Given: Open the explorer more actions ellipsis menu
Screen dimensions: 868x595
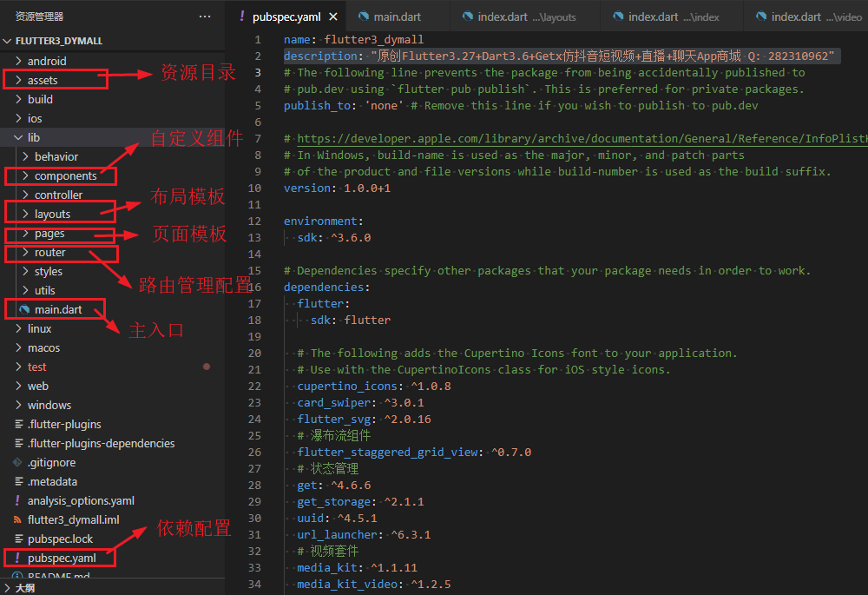Looking at the screenshot, I should (x=205, y=17).
